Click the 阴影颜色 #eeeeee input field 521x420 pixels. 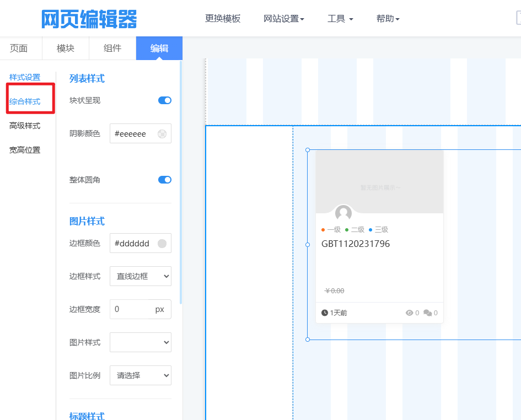pos(141,133)
